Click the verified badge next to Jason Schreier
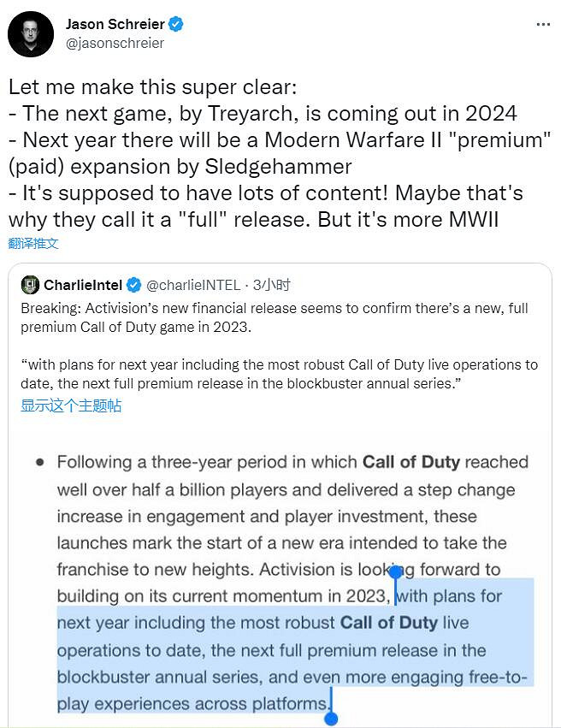 coord(174,24)
